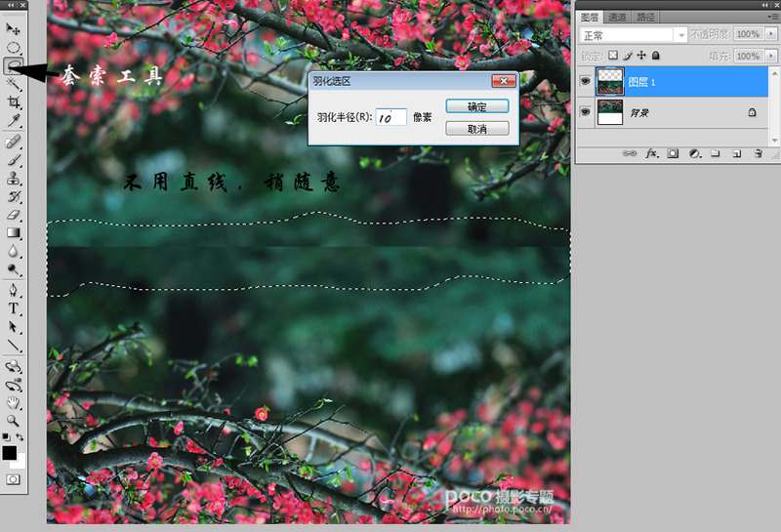Open the 不透明度 slider arrow

pyautogui.click(x=771, y=34)
